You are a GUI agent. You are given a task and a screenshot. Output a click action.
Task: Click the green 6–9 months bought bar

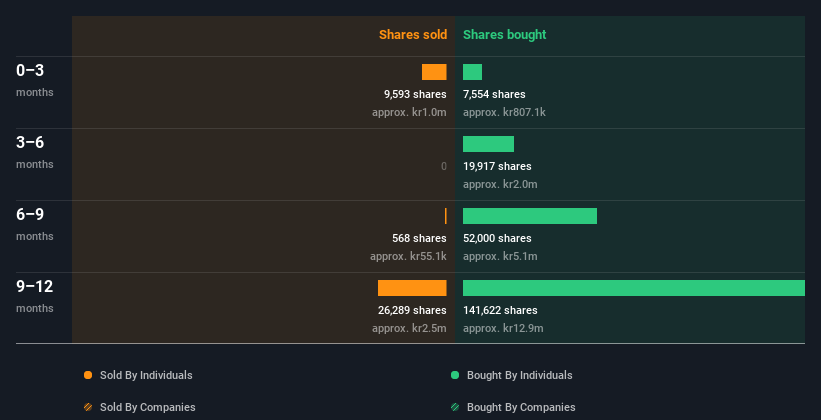coord(530,216)
